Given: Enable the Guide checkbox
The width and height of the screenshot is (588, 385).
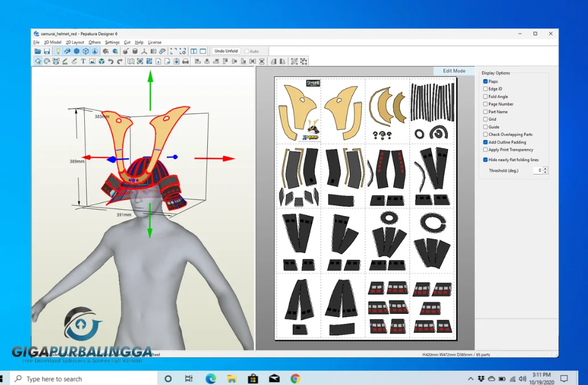Looking at the screenshot, I should pyautogui.click(x=485, y=127).
